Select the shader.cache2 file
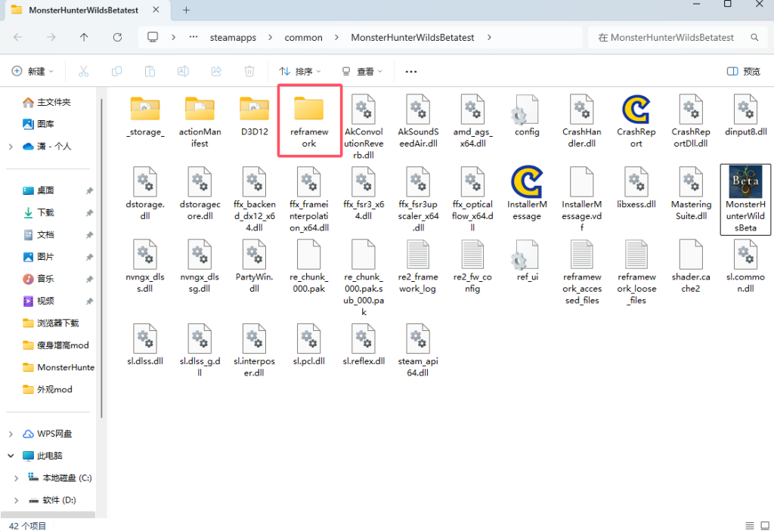This screenshot has width=774, height=532. [x=691, y=267]
